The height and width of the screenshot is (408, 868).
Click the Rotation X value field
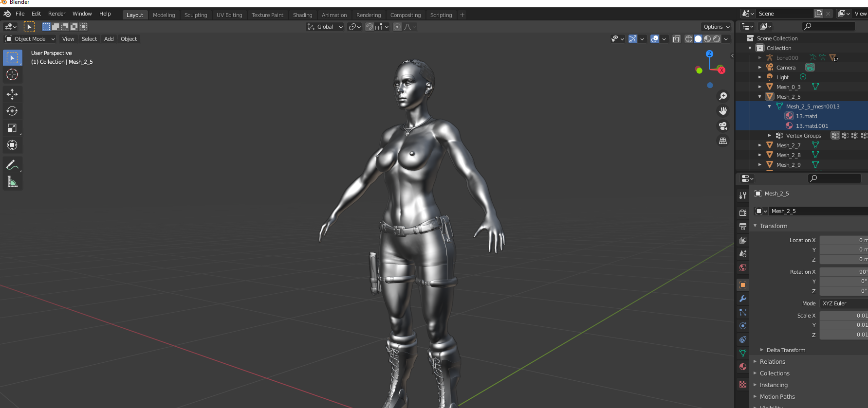844,272
